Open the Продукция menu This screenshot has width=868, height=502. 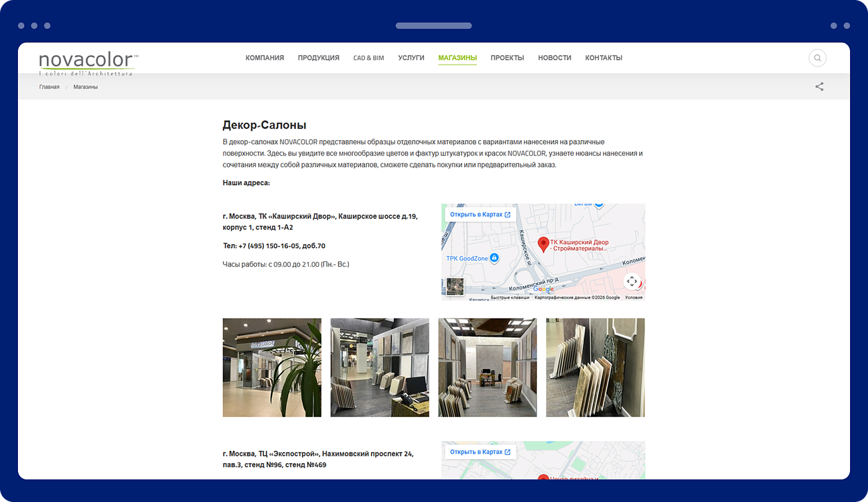click(x=318, y=58)
